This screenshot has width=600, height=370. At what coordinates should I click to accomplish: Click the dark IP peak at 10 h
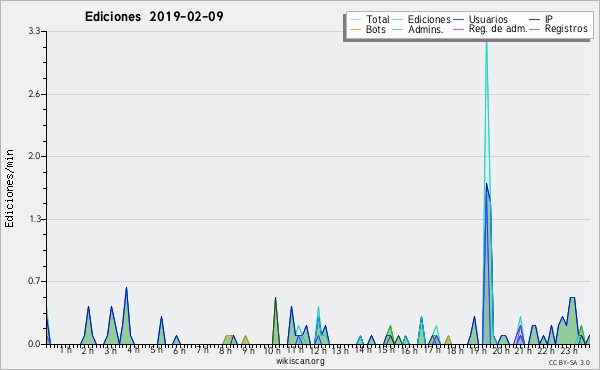275,299
